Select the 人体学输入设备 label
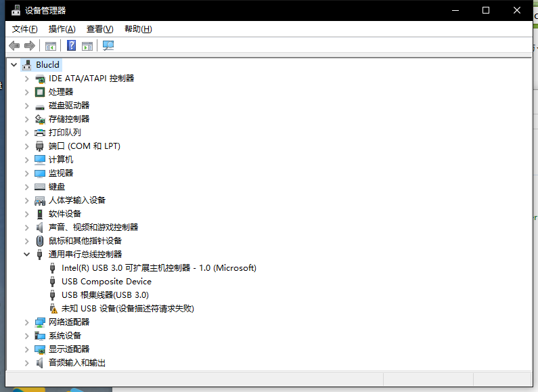The height and width of the screenshot is (392, 538). [x=77, y=200]
